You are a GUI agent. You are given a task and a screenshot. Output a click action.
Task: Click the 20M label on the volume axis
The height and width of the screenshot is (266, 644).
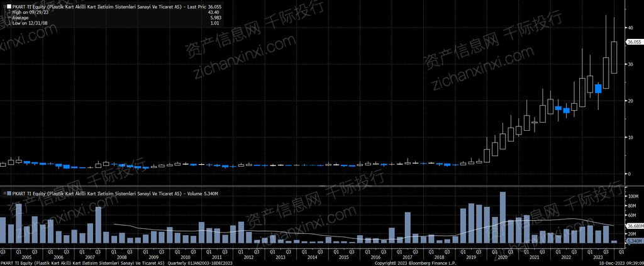[631, 233]
